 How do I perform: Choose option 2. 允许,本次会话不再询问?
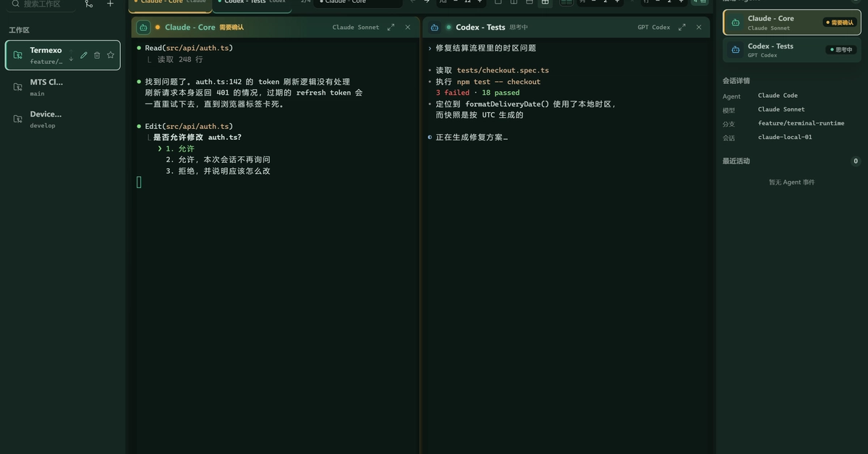coord(218,159)
